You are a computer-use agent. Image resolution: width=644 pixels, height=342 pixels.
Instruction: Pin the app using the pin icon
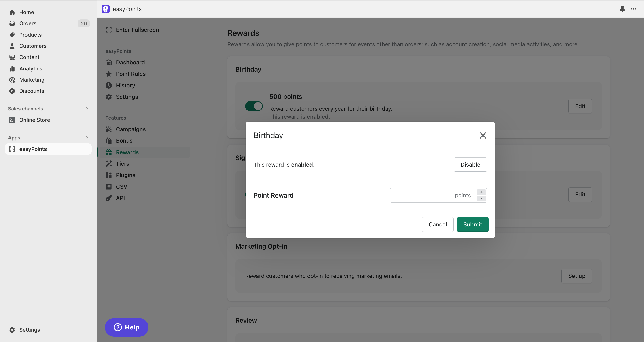click(622, 9)
